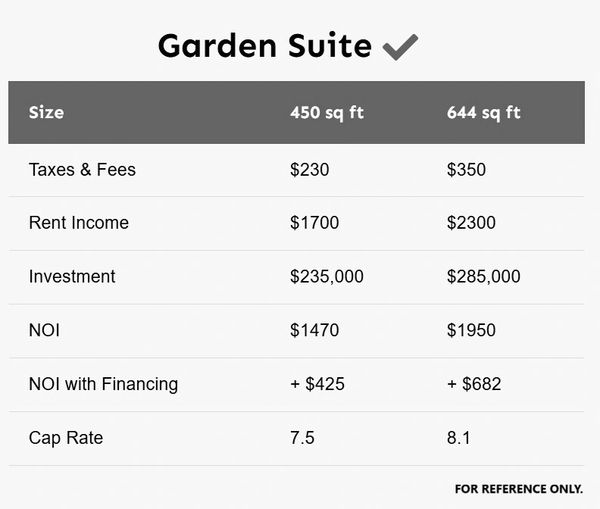Click the checkmark icon beside Garden Suite
This screenshot has width=600, height=509.
(400, 46)
